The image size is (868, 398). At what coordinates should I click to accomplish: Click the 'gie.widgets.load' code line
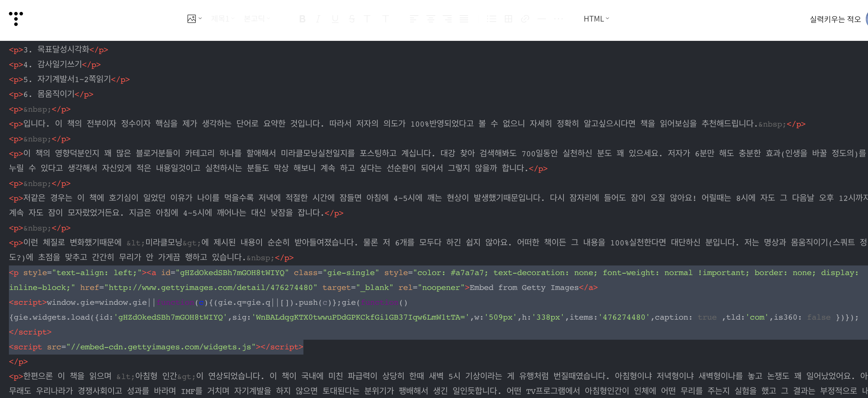tap(434, 317)
